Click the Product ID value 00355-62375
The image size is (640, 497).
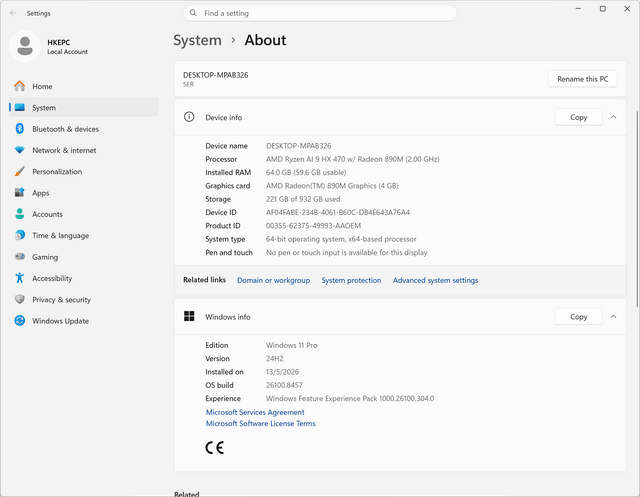point(313,226)
